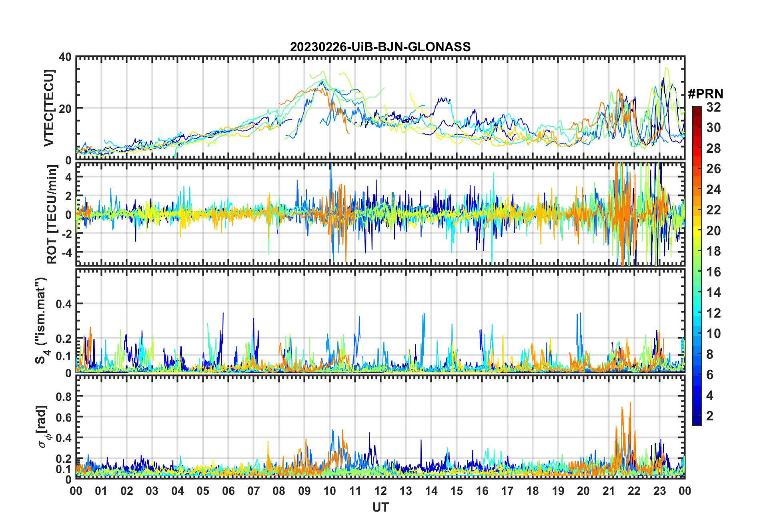Click the sigma-phi axis tick label 0.6
Image resolution: width=761 pixels, height=532 pixels.
(x=64, y=417)
